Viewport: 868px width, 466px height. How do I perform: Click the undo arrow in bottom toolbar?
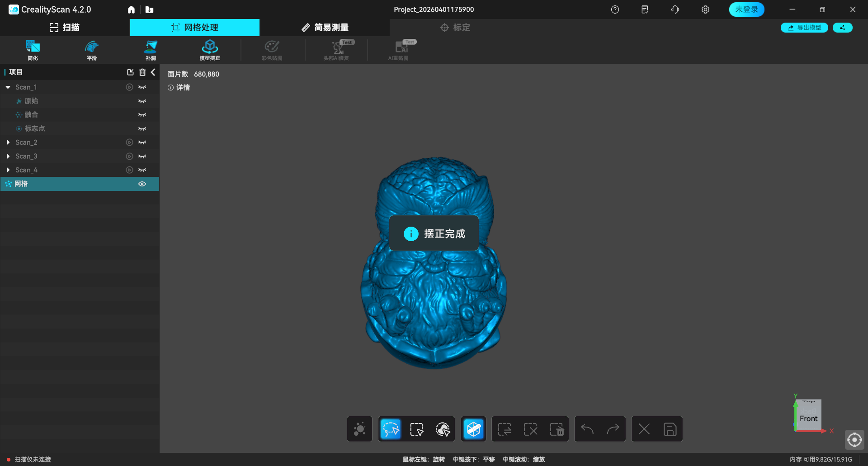point(587,429)
